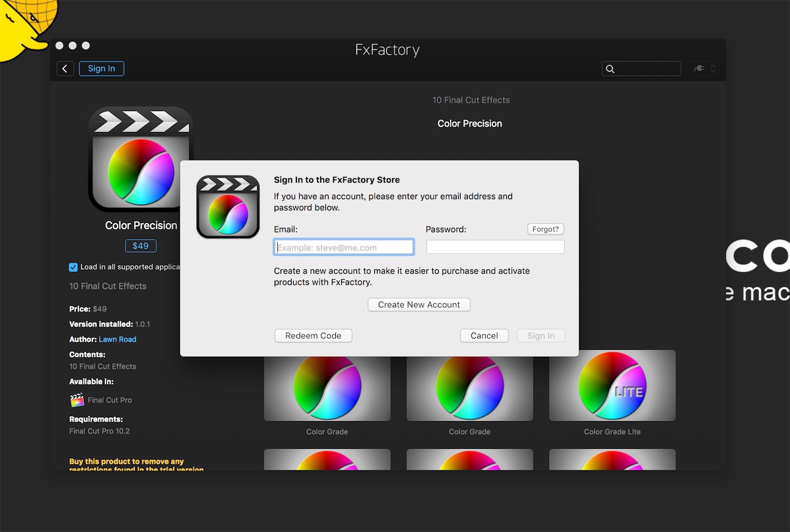Viewport: 790px width, 532px height.
Task: Click the Price: $49 line in the details
Action: (88, 309)
